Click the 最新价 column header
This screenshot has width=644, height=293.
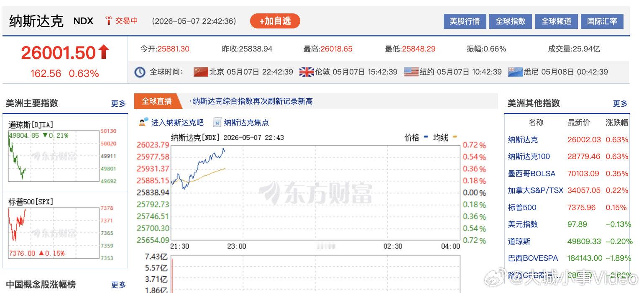tap(579, 122)
